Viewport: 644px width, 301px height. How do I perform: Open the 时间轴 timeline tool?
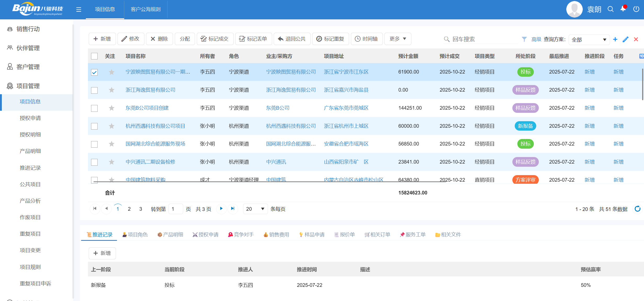click(x=367, y=39)
